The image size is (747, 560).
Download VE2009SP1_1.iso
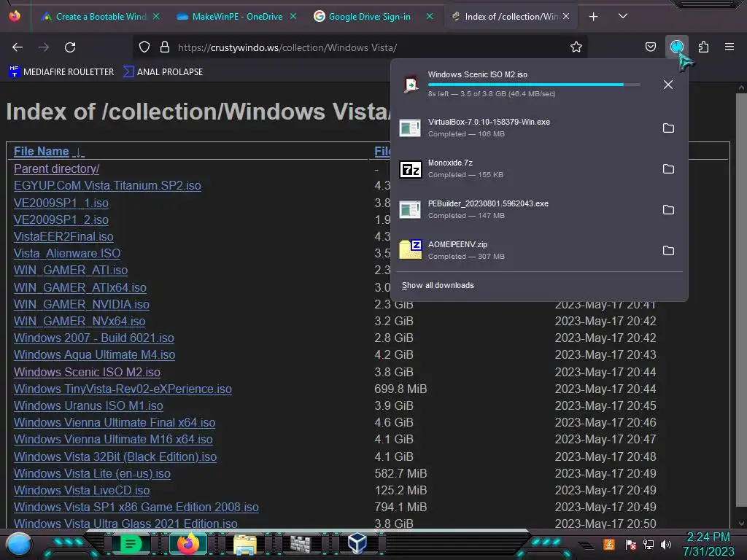pyautogui.click(x=61, y=203)
